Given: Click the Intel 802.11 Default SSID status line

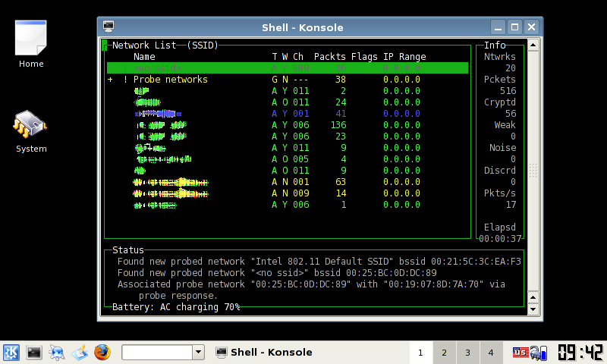Looking at the screenshot, I should pos(319,262).
